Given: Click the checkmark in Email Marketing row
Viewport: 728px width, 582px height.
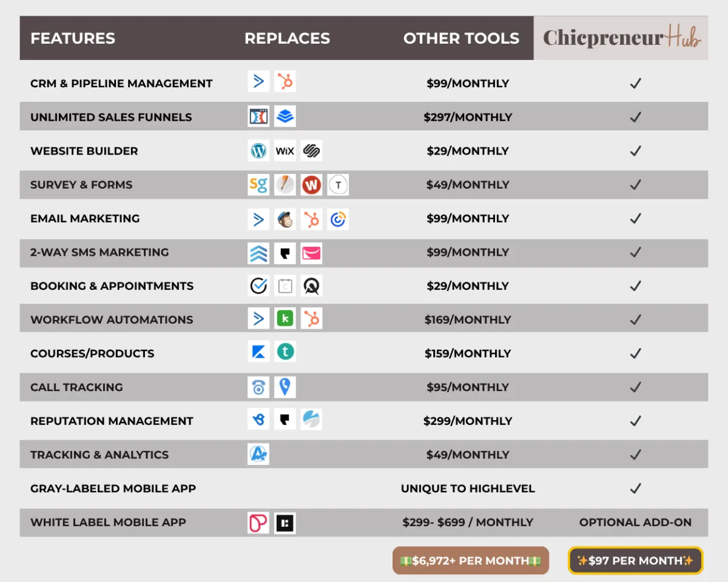Looking at the screenshot, I should (635, 219).
